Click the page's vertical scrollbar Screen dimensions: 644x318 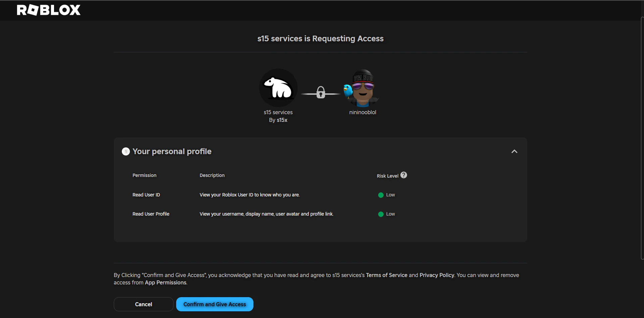(642, 138)
